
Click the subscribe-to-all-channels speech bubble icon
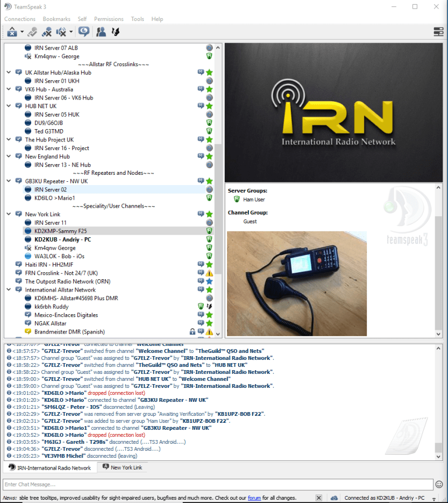pos(84,32)
